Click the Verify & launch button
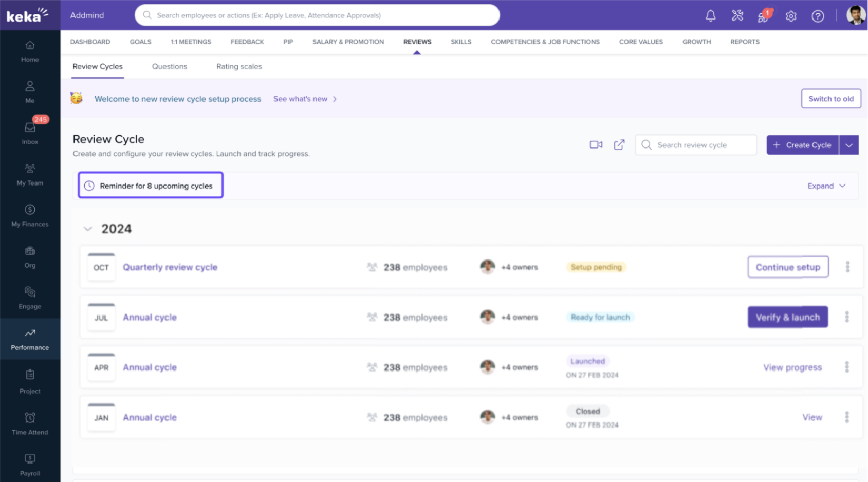The image size is (868, 482). [787, 317]
